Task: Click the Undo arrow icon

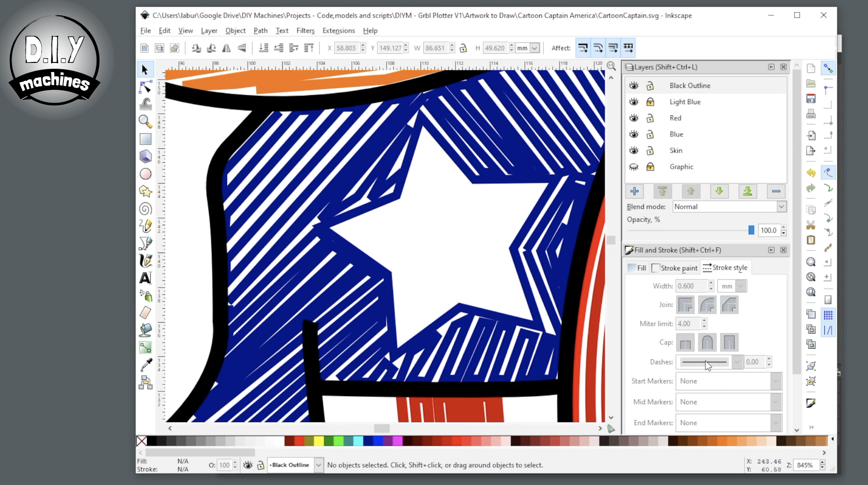Action: pyautogui.click(x=811, y=173)
